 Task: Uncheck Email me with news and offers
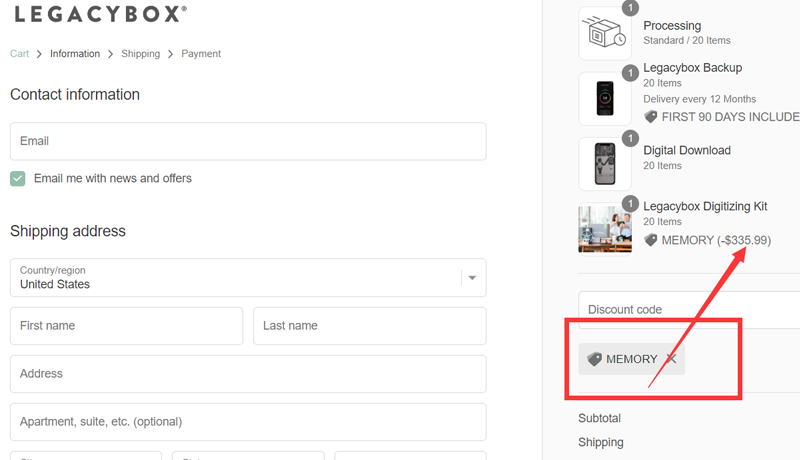pos(18,178)
